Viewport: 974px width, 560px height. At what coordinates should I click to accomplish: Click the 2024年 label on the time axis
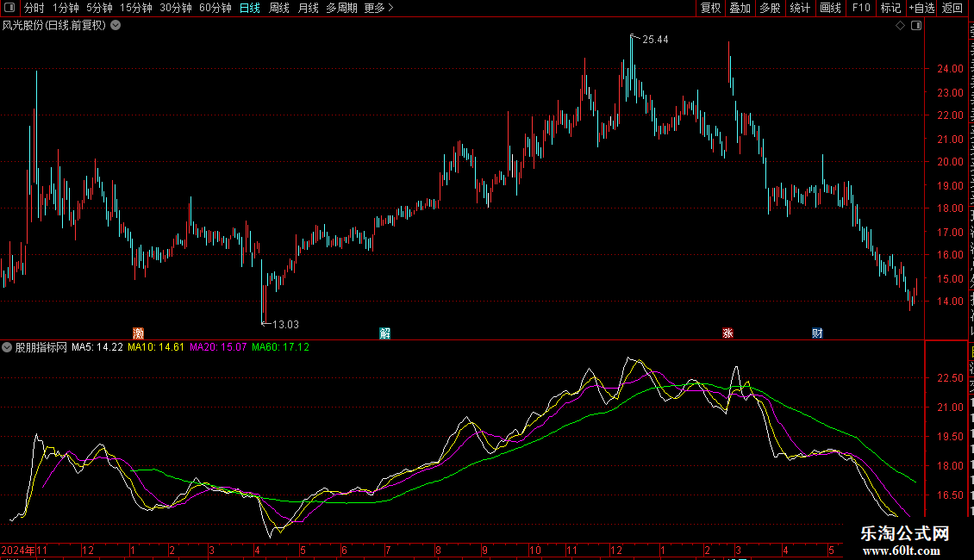pos(18,551)
